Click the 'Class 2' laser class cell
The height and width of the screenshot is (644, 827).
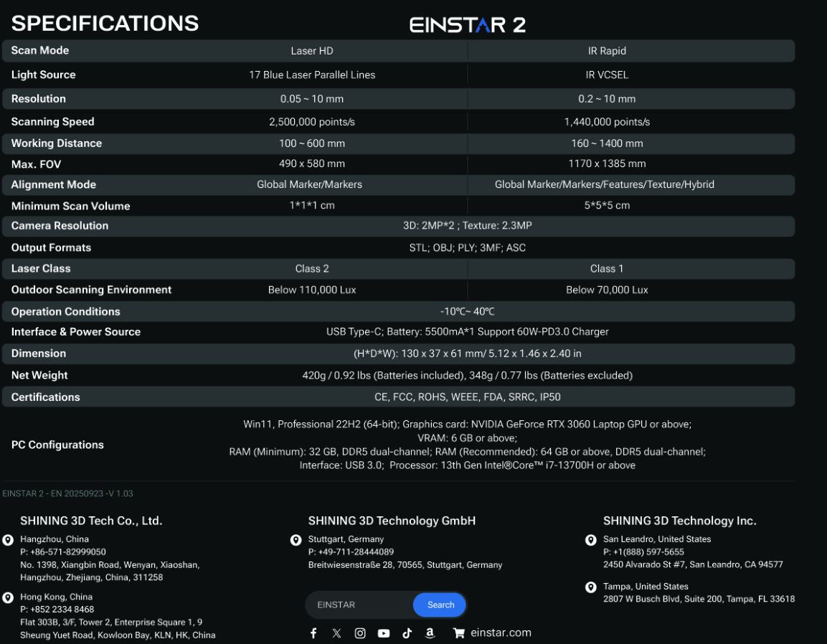(312, 269)
